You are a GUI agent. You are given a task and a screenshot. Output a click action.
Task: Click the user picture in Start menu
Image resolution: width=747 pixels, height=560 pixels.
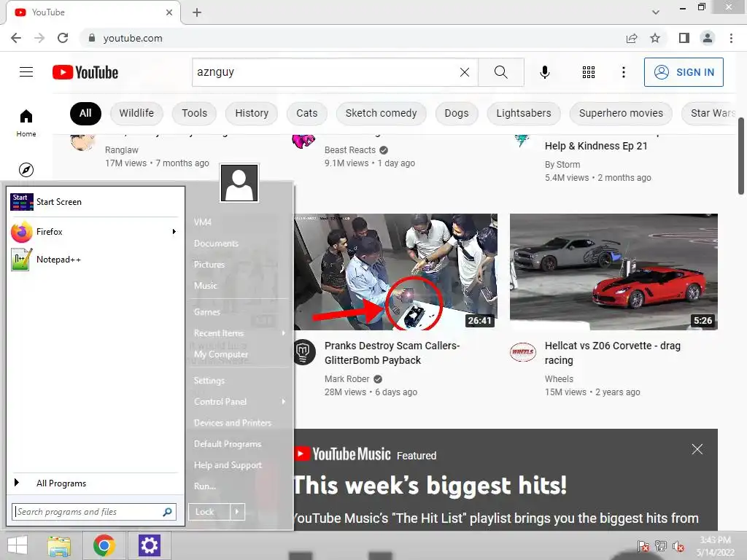(239, 183)
